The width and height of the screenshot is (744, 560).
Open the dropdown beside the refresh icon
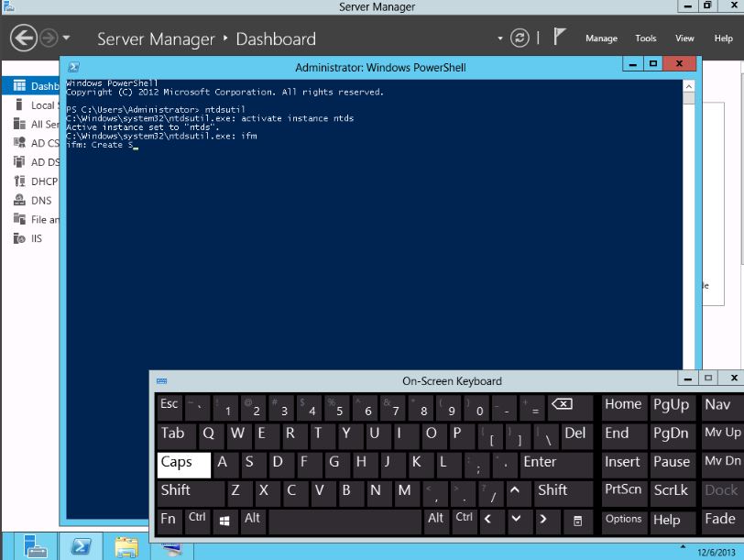500,38
